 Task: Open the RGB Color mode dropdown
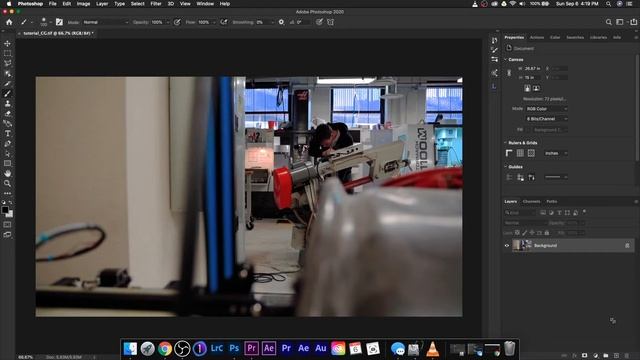(546, 109)
